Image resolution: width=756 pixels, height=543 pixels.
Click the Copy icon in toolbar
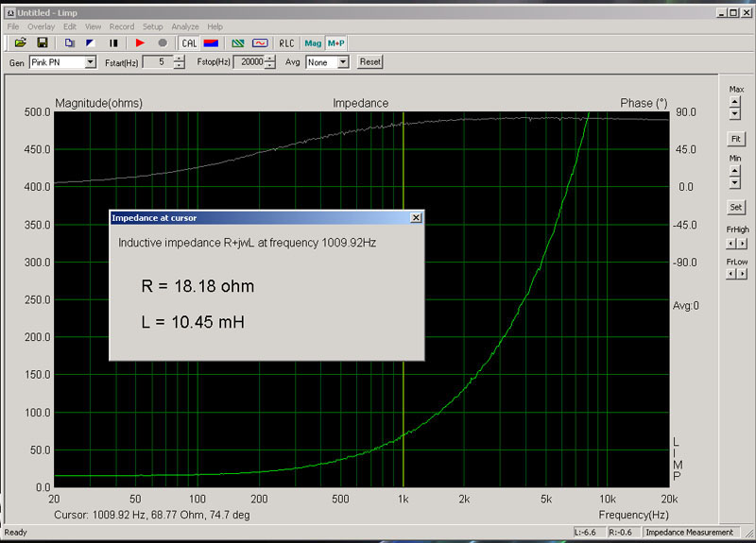70,42
